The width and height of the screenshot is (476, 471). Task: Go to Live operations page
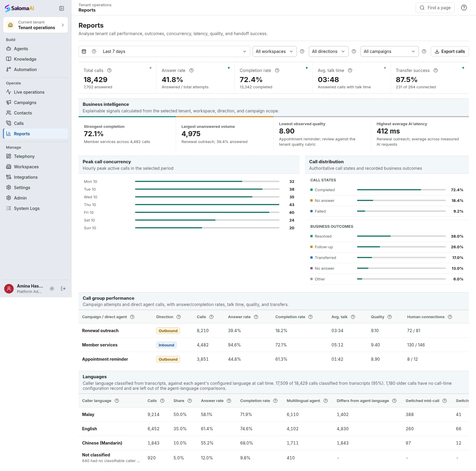click(x=35, y=92)
